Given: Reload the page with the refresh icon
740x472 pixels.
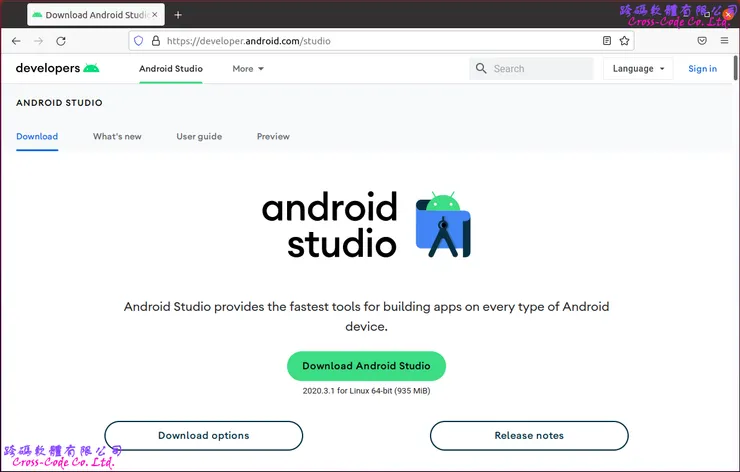Looking at the screenshot, I should click(x=61, y=41).
